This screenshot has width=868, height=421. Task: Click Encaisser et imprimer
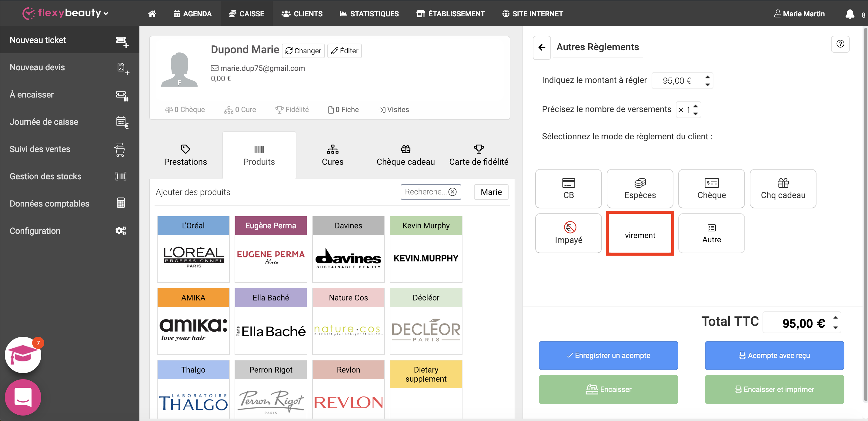774,389
